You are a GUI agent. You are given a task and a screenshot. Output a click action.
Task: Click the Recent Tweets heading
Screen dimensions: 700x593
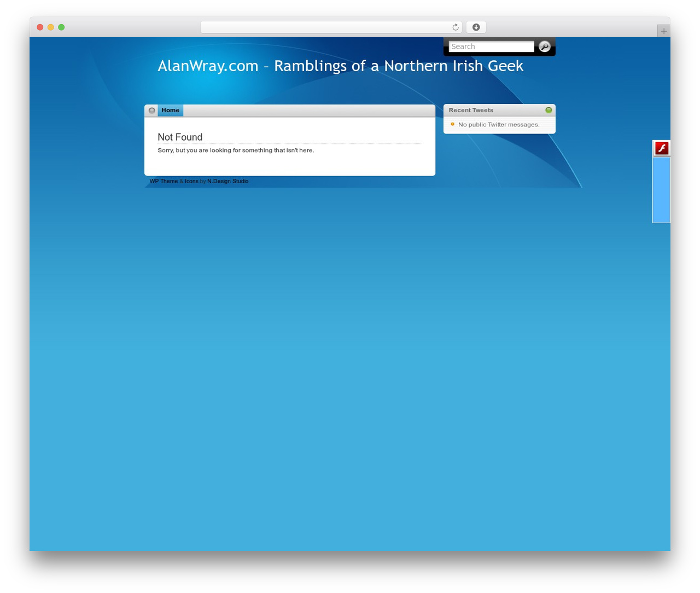[x=471, y=110]
